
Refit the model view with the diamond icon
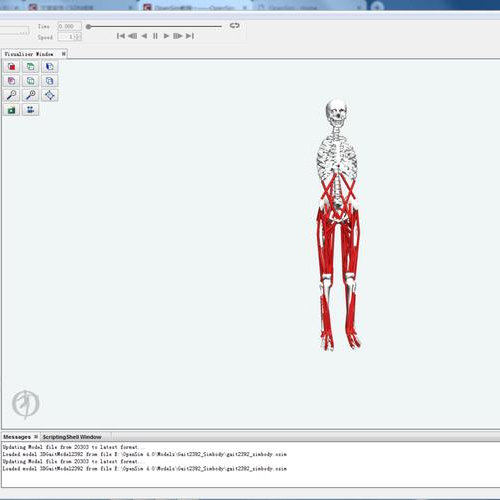[x=49, y=95]
